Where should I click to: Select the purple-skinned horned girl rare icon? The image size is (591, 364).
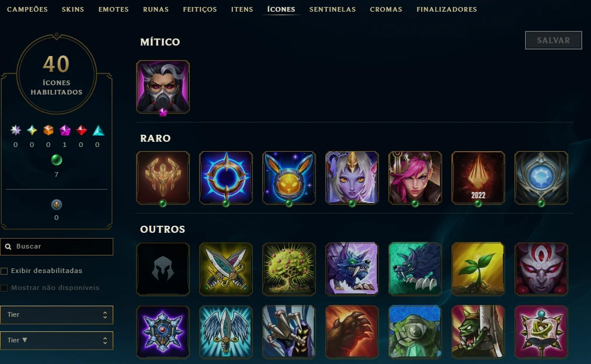click(x=352, y=178)
